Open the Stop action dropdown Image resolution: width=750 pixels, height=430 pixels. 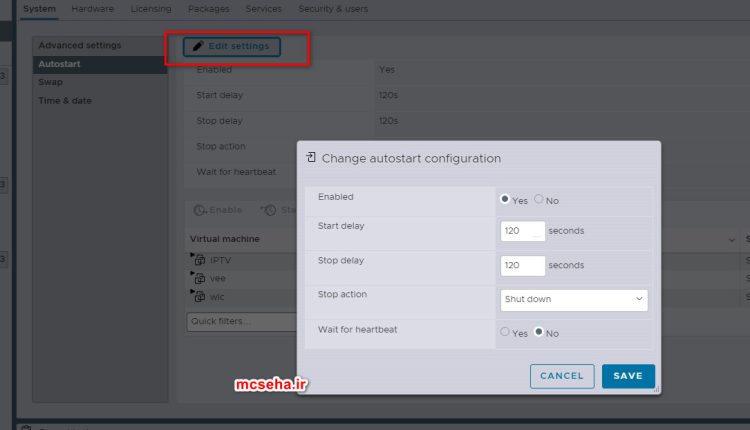click(573, 299)
